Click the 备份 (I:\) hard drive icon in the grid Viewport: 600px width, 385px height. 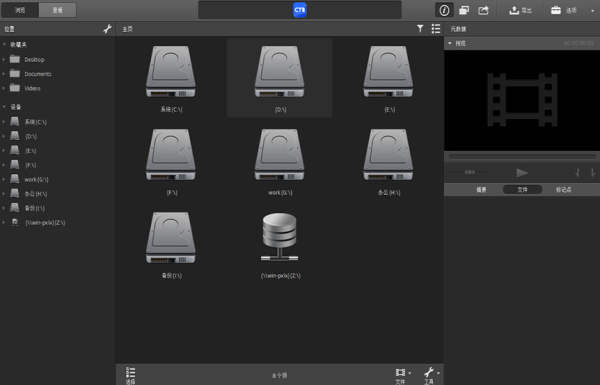tap(171, 238)
